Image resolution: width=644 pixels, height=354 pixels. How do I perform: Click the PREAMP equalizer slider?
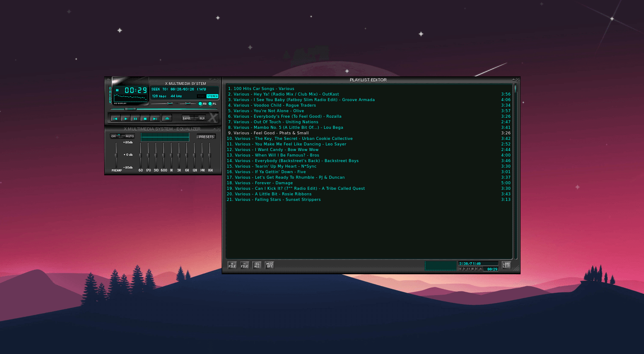116,155
